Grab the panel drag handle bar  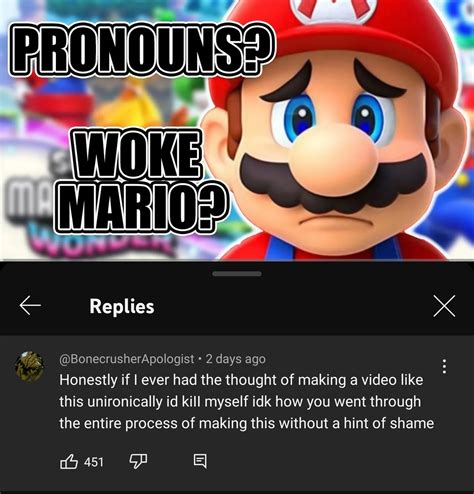pyautogui.click(x=237, y=274)
